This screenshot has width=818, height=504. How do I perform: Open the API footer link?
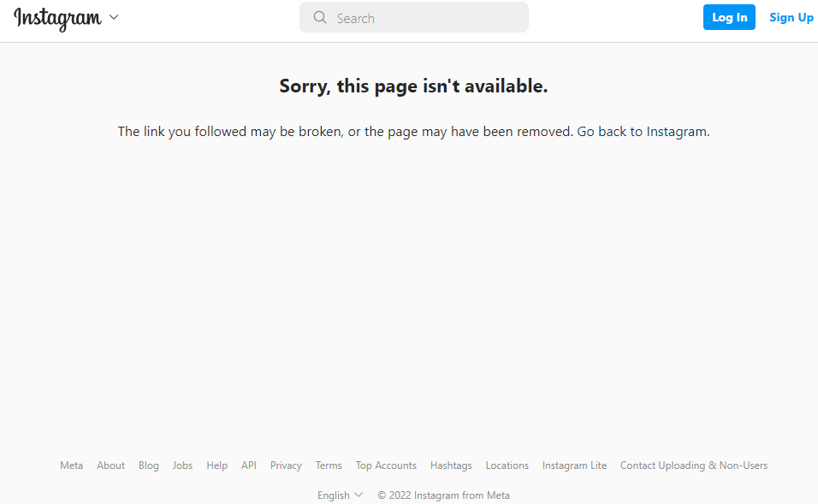pyautogui.click(x=249, y=465)
